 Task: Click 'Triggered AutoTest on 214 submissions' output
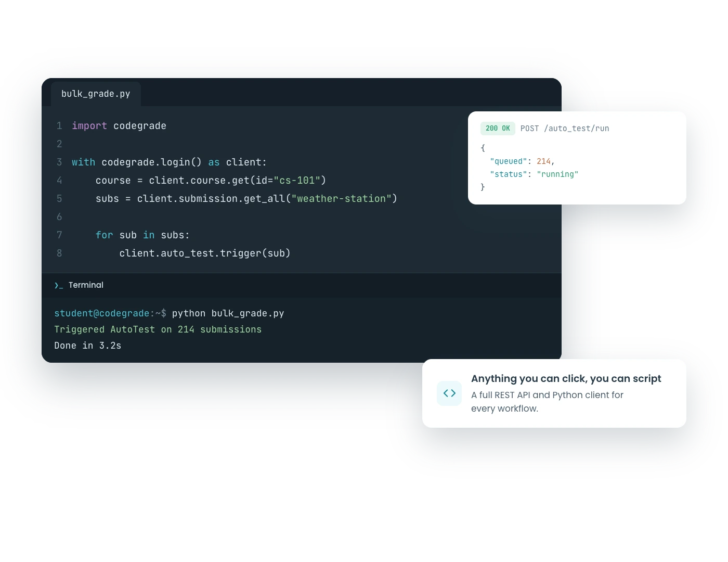tap(158, 329)
